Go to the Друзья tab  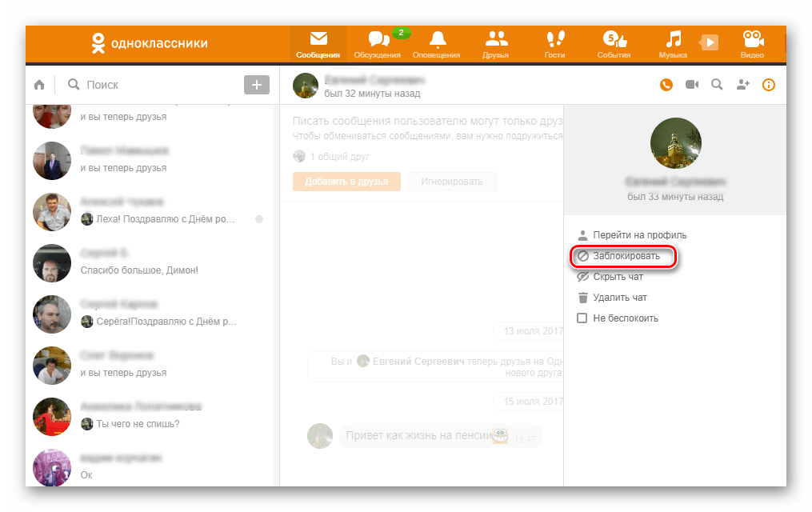pyautogui.click(x=495, y=45)
